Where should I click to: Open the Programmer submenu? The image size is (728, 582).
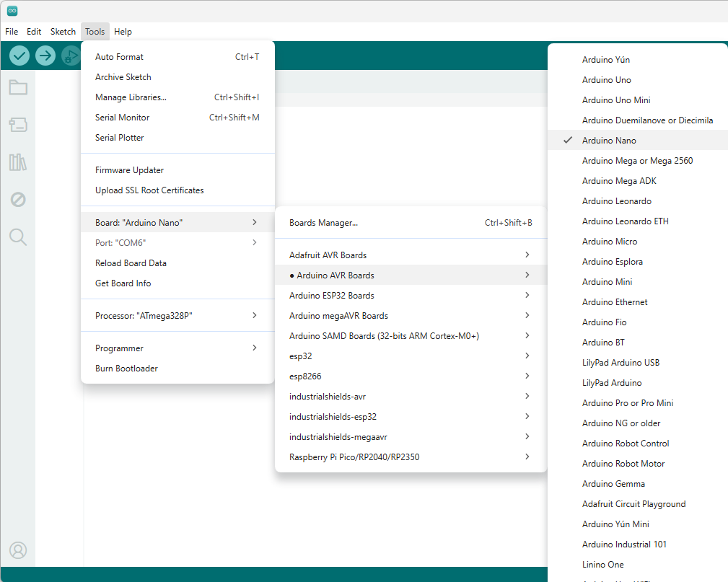point(177,348)
